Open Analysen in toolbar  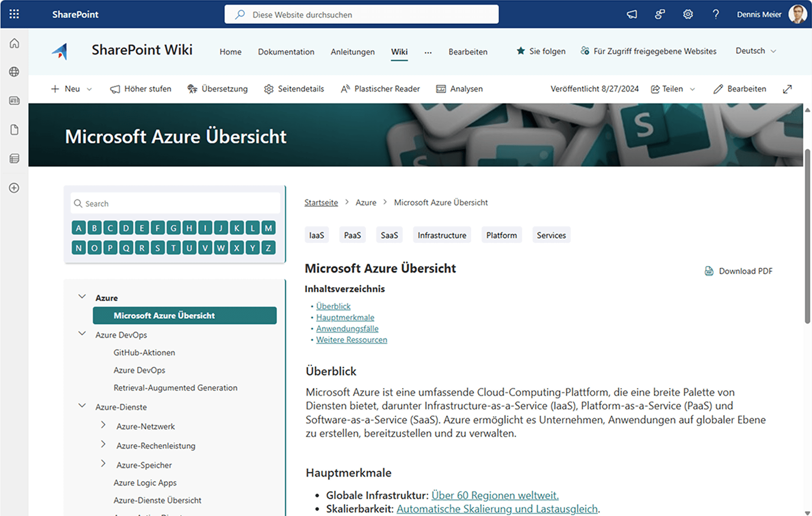459,89
